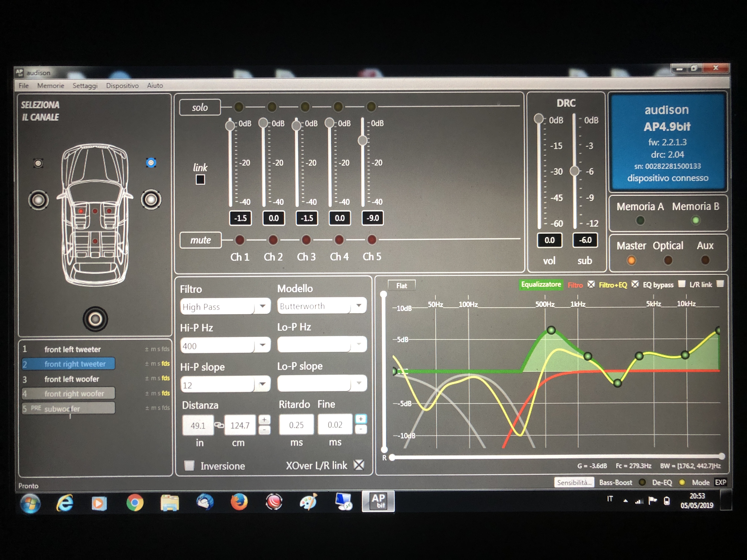Open the File menu

point(23,85)
